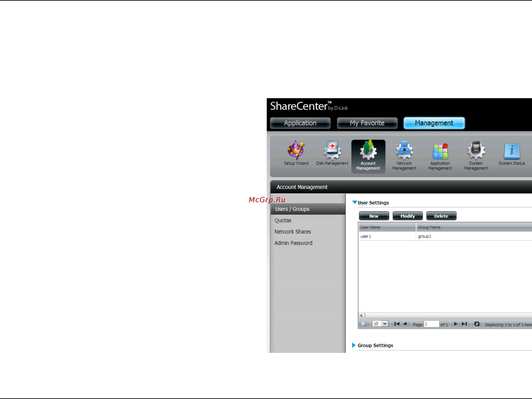Click the New user button
The image size is (532, 399).
coord(374,216)
